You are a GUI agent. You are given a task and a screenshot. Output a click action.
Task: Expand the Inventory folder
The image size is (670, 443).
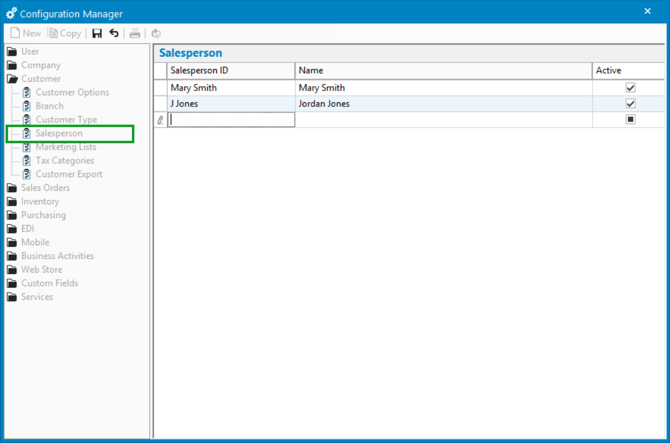point(39,201)
